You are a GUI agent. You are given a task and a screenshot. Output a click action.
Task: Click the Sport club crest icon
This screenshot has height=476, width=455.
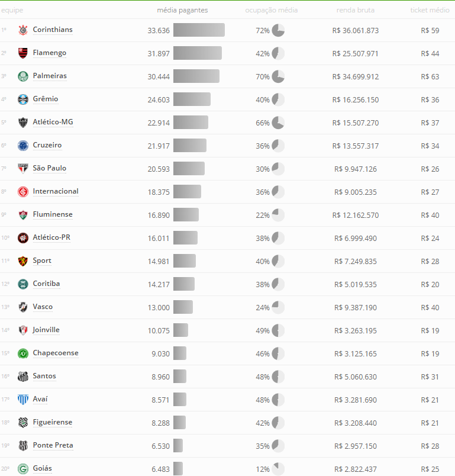pyautogui.click(x=23, y=261)
